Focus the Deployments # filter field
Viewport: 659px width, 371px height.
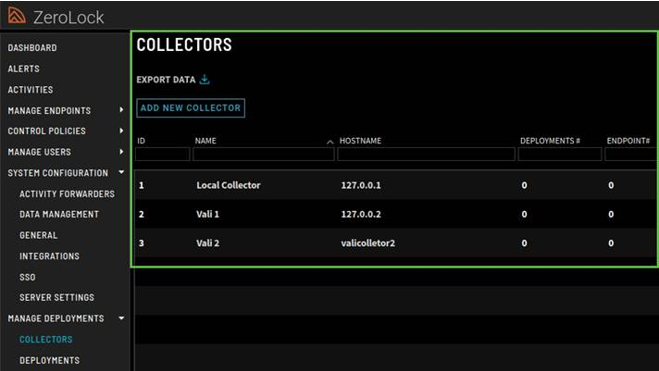coord(560,154)
